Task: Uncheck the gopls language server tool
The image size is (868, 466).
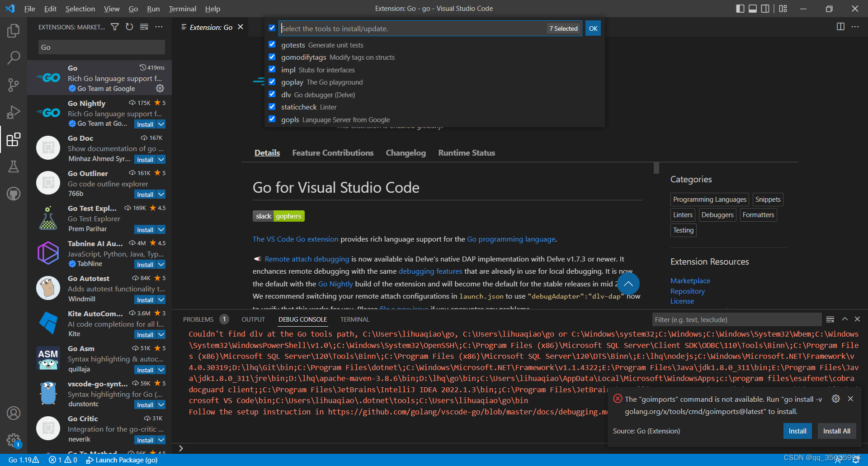Action: point(272,119)
